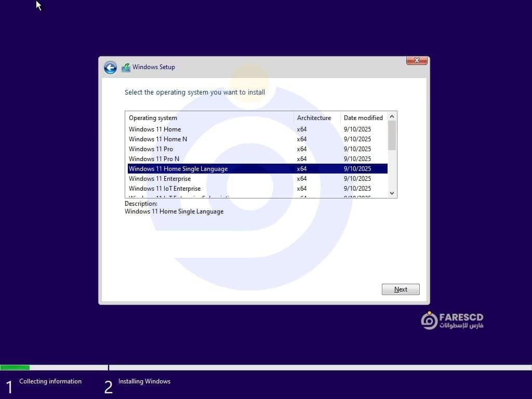Image resolution: width=532 pixels, height=399 pixels.
Task: Close the Windows Setup dialog
Action: point(417,61)
